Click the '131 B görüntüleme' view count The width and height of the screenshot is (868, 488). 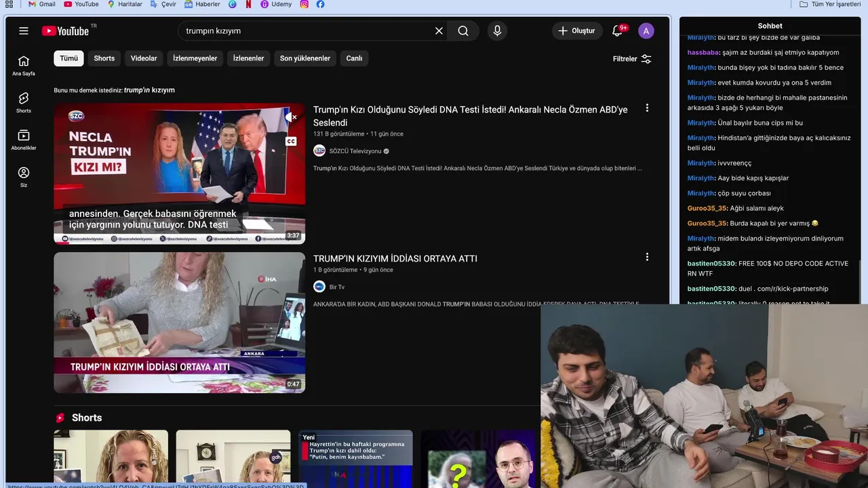click(x=338, y=134)
